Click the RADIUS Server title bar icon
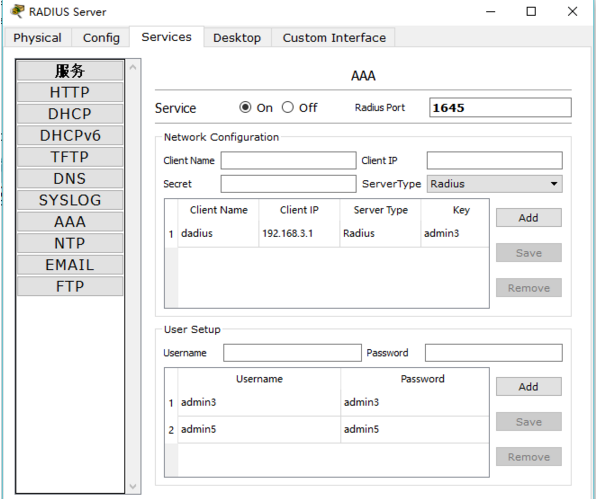This screenshot has width=605, height=499. [x=17, y=12]
